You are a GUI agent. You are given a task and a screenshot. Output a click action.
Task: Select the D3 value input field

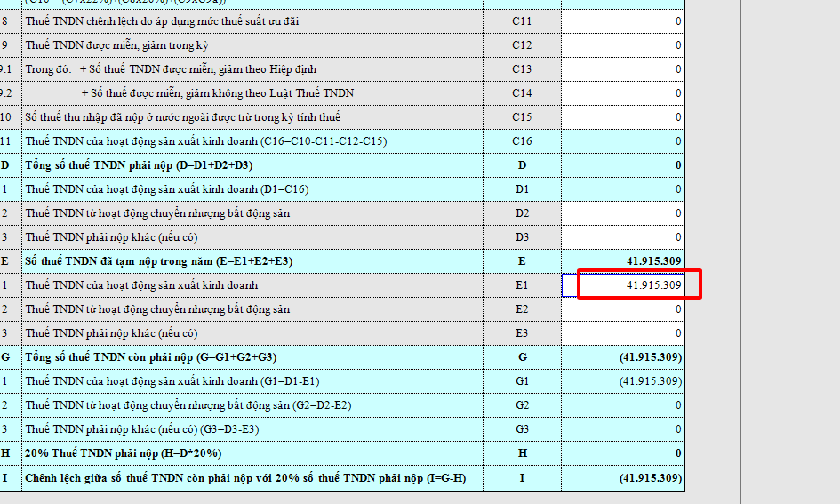pyautogui.click(x=624, y=237)
